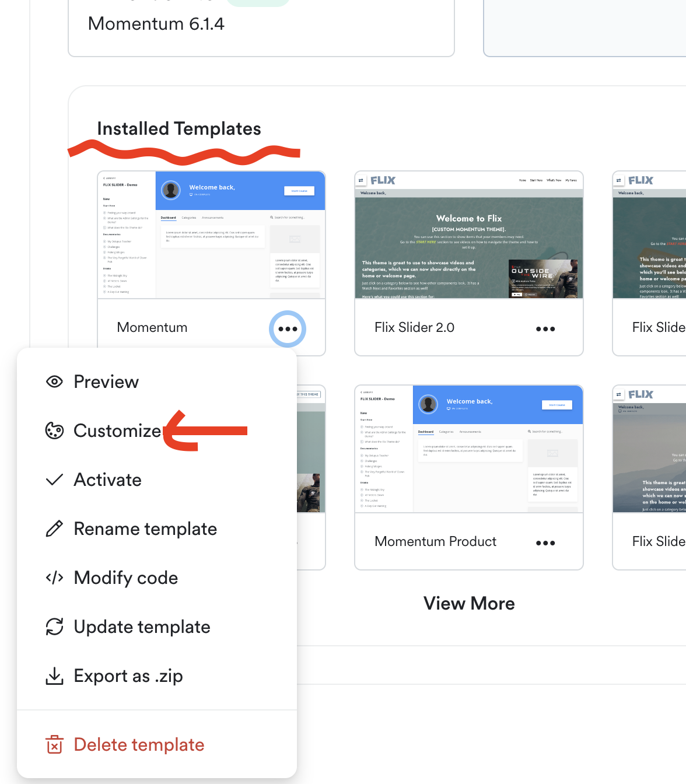Click the download icon beside Export as .zip
Image resolution: width=686 pixels, height=784 pixels.
54,676
